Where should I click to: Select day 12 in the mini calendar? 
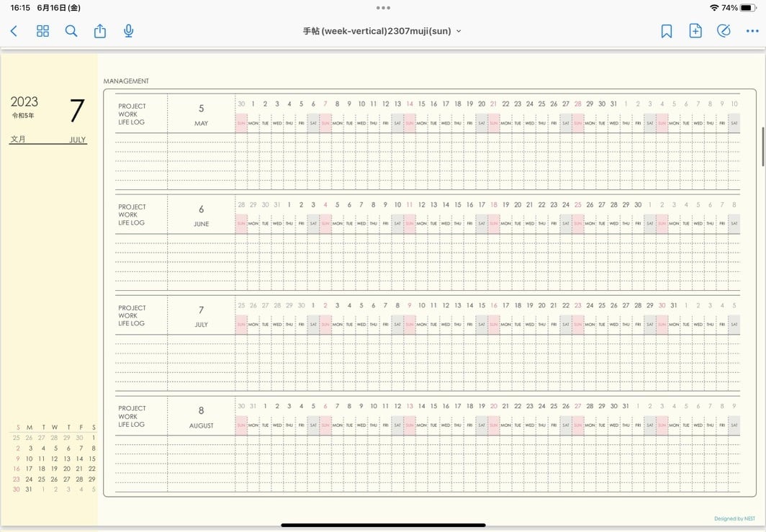[x=54, y=459]
